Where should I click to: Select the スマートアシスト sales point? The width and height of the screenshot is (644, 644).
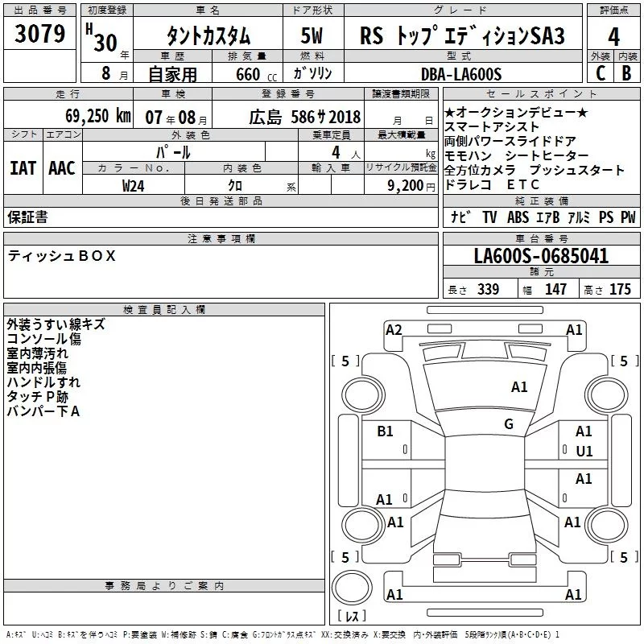pos(491,126)
